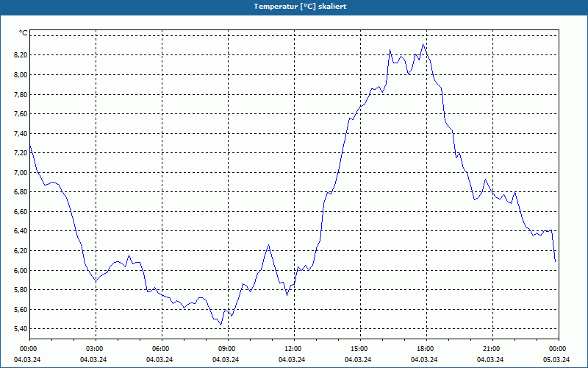Click the chart title "Temperatur [°C] skaliert"
The image size is (588, 368).
pyautogui.click(x=300, y=7)
